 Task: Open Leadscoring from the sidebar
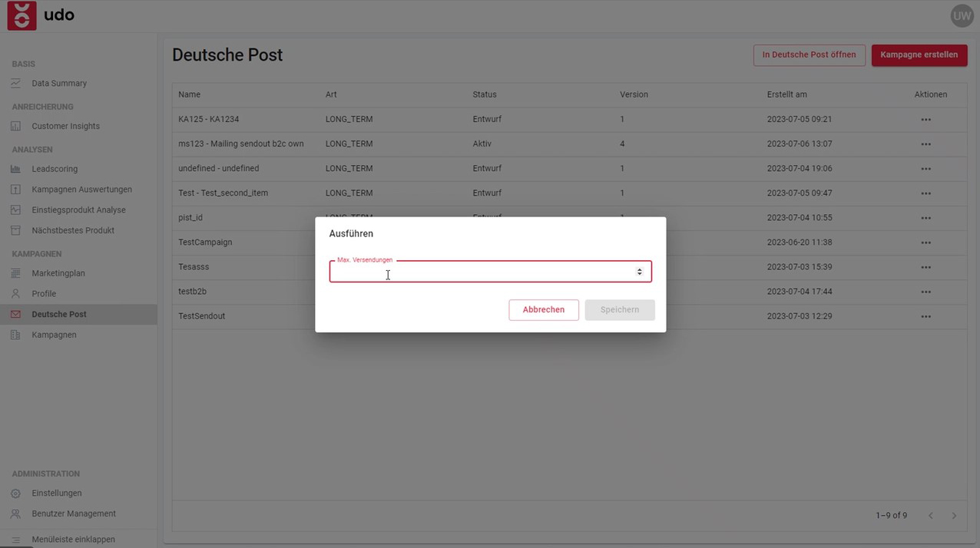click(55, 169)
